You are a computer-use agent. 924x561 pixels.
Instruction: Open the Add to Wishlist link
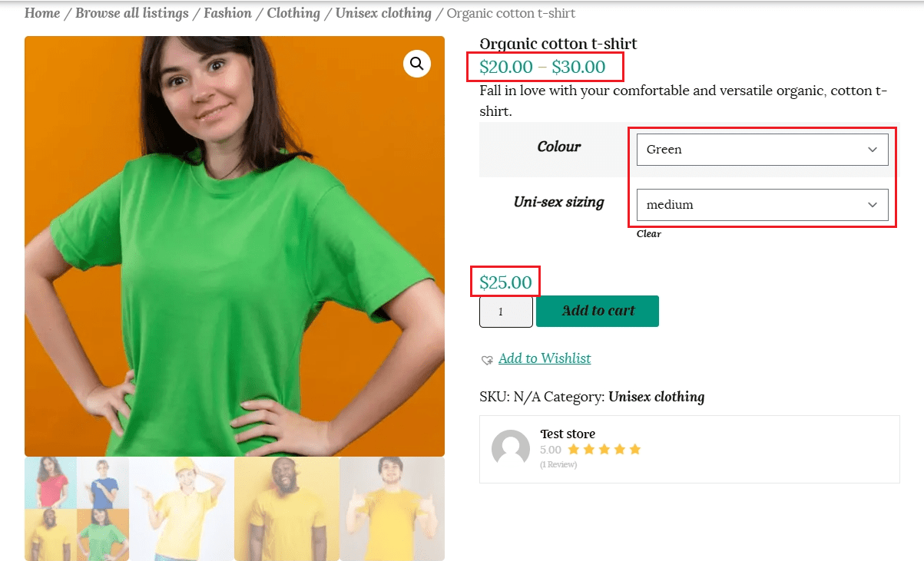[x=544, y=358]
